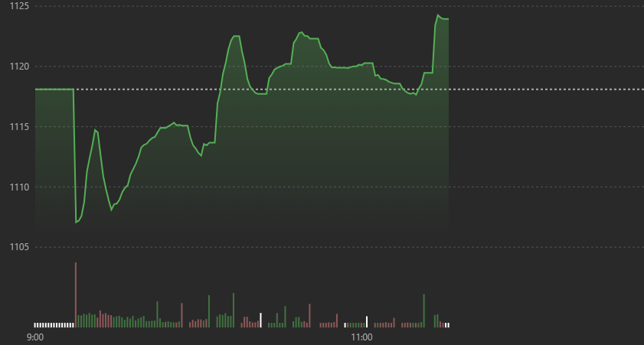644x345 pixels.
Task: Click the lowest price point near 1107
Action: 76,222
